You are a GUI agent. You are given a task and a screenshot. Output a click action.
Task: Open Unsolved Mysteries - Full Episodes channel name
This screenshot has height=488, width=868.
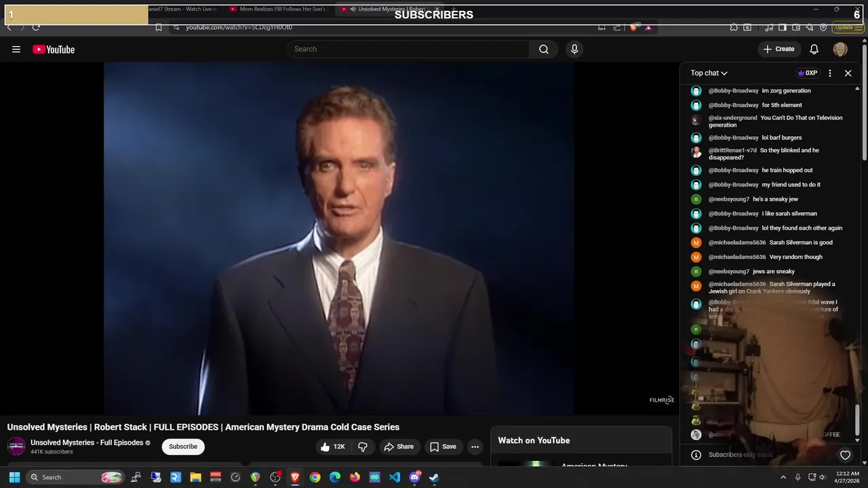pyautogui.click(x=87, y=443)
